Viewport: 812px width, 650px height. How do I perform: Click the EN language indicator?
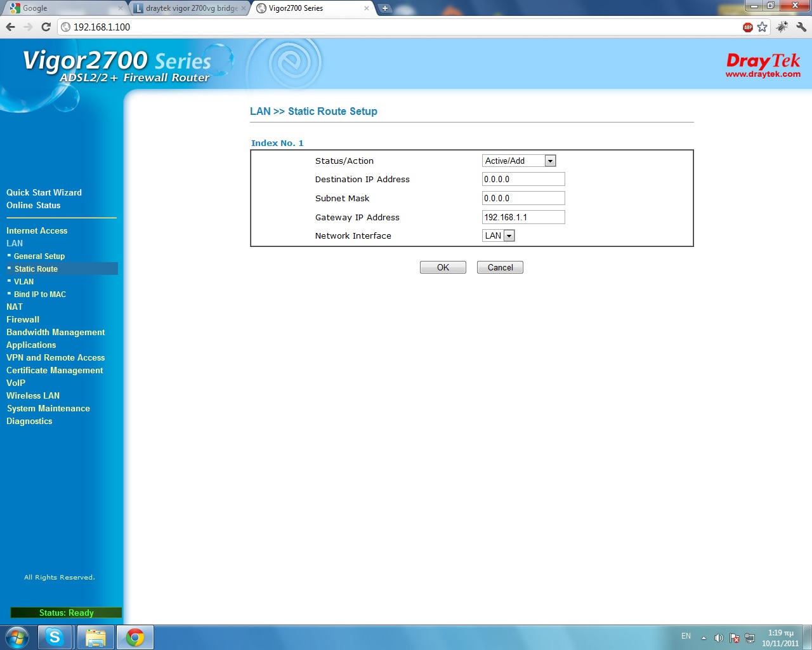[x=686, y=636]
